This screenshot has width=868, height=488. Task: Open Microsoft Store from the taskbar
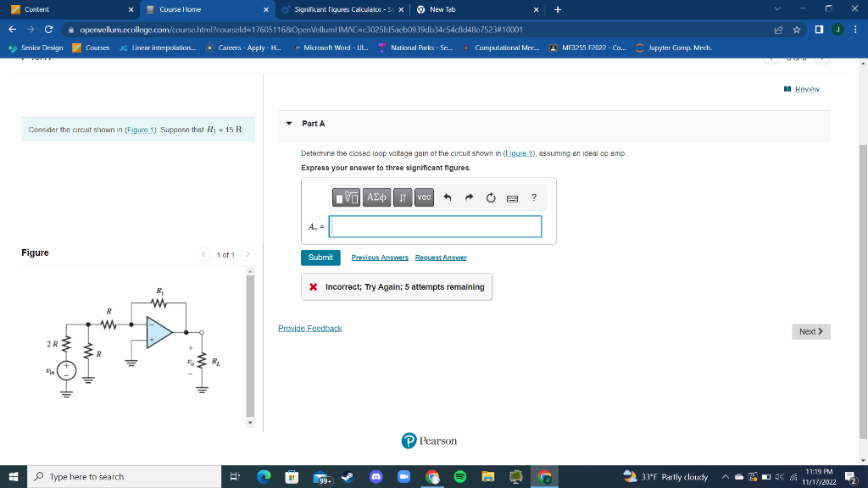292,476
